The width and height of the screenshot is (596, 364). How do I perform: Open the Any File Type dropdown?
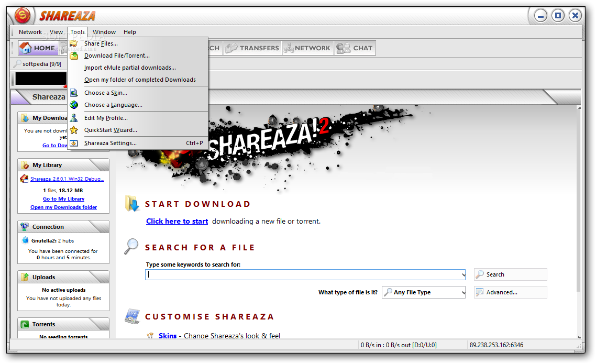point(424,292)
